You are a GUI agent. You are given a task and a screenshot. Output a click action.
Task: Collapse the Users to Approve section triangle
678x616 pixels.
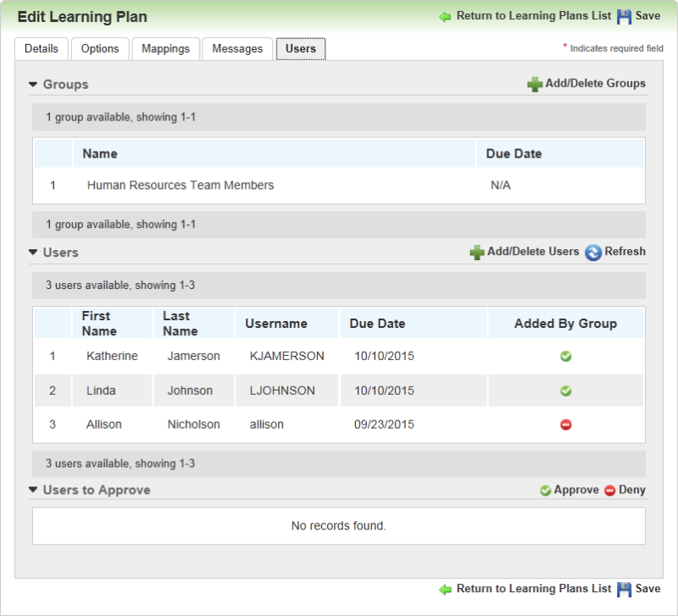click(33, 490)
